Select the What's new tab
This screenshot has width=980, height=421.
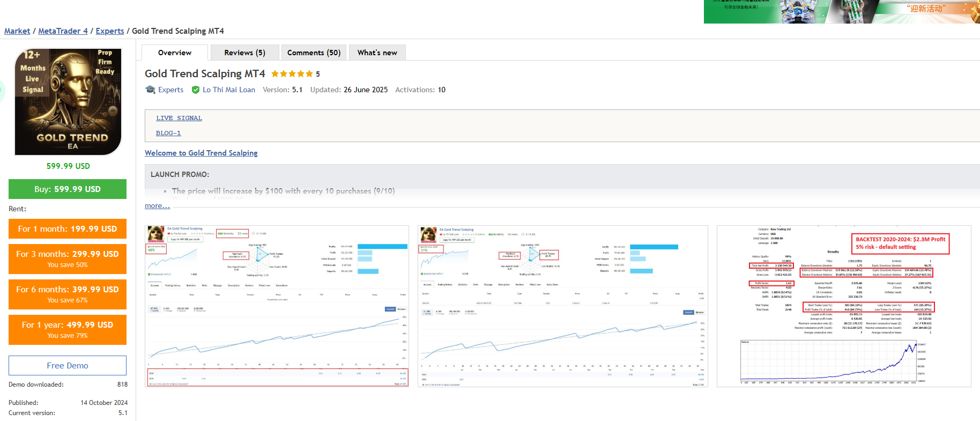click(x=377, y=53)
